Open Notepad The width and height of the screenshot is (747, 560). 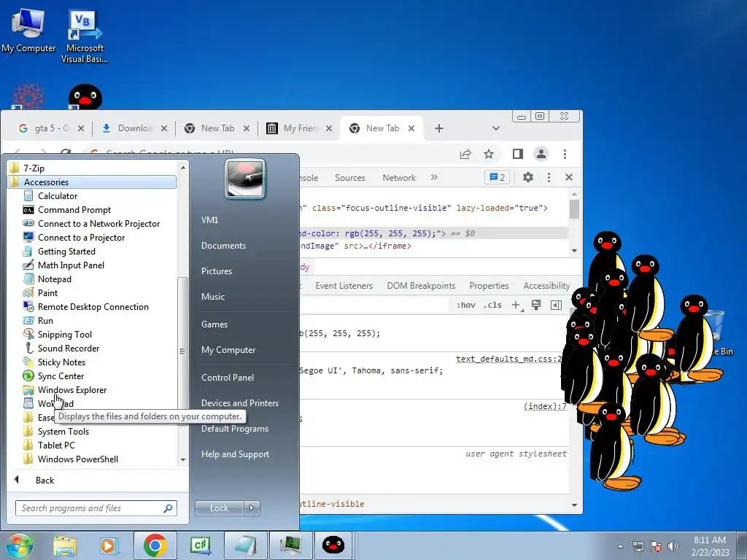tap(54, 279)
